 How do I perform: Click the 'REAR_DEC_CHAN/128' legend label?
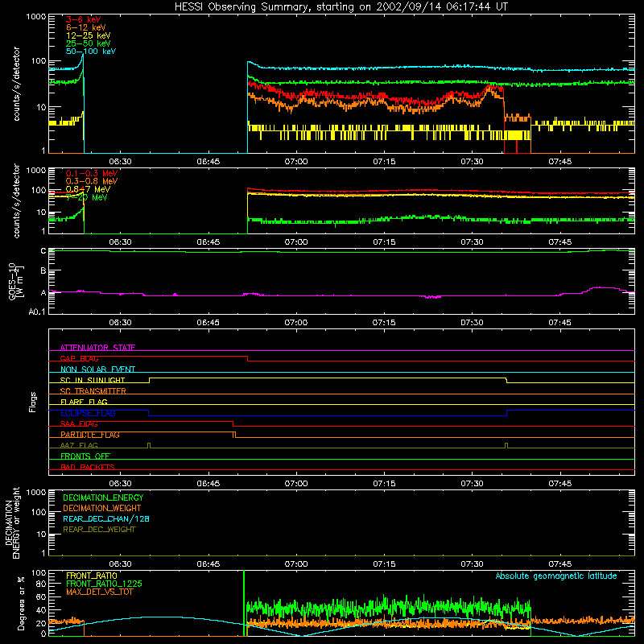(106, 519)
